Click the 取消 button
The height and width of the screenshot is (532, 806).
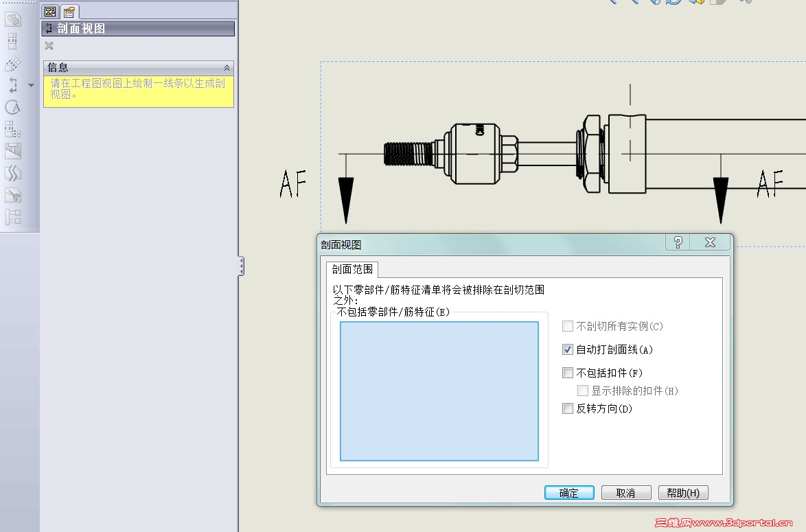pyautogui.click(x=626, y=492)
